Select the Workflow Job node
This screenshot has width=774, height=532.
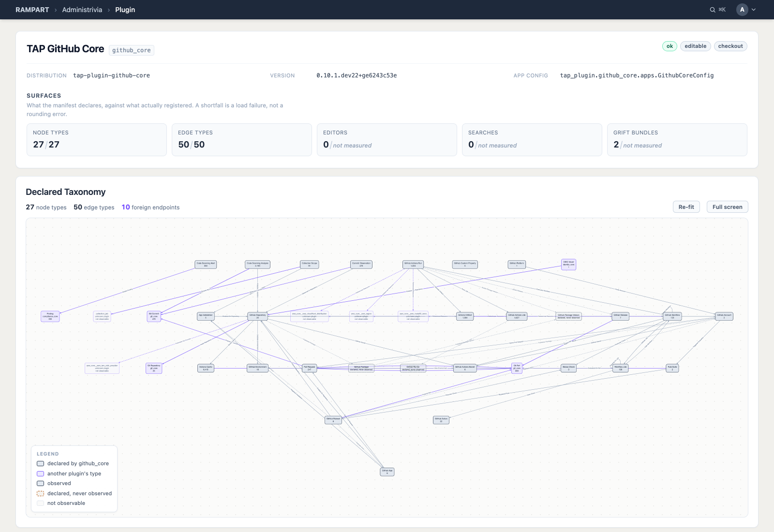620,368
